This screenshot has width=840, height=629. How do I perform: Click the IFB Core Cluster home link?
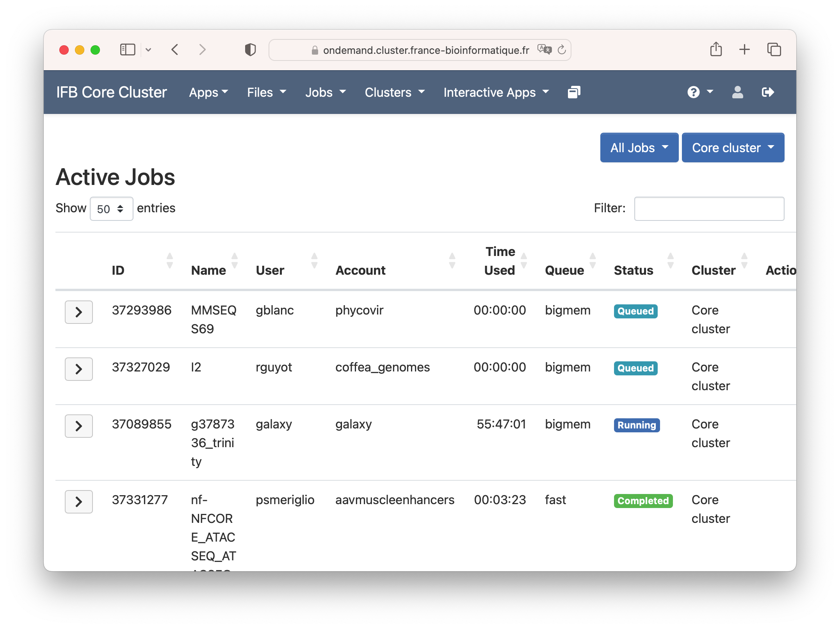112,92
